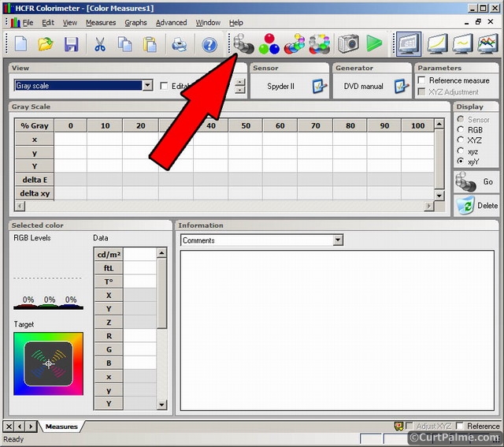504x447 pixels.
Task: Click the Go button
Action: pos(476,181)
